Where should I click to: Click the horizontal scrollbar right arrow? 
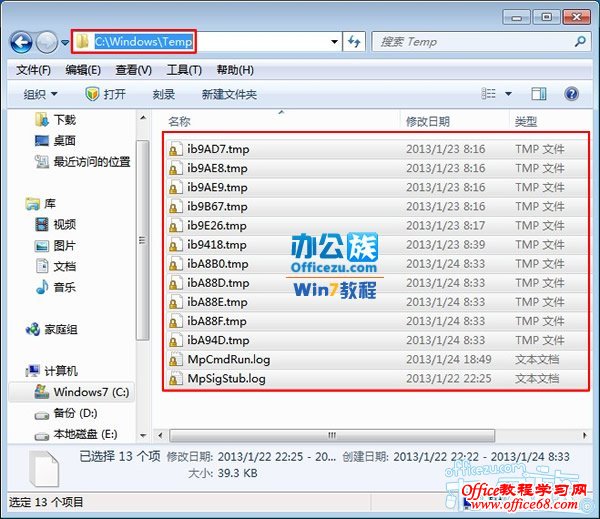pyautogui.click(x=584, y=435)
